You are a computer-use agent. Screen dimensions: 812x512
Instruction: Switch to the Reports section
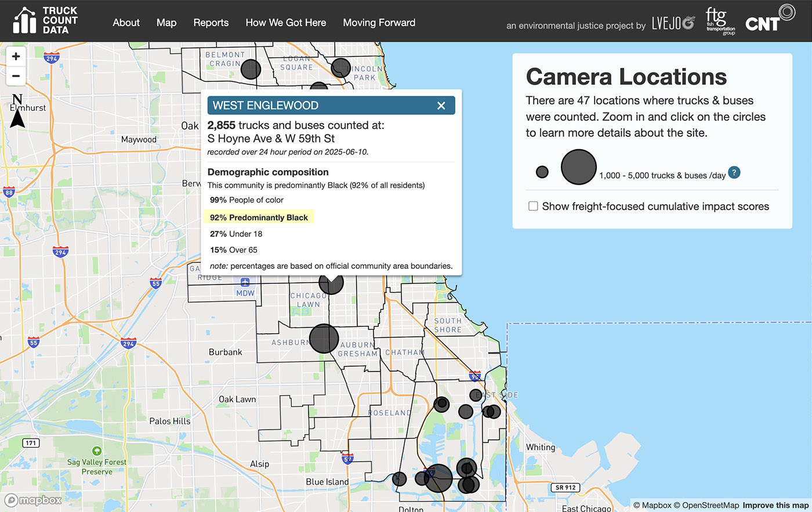[211, 23]
